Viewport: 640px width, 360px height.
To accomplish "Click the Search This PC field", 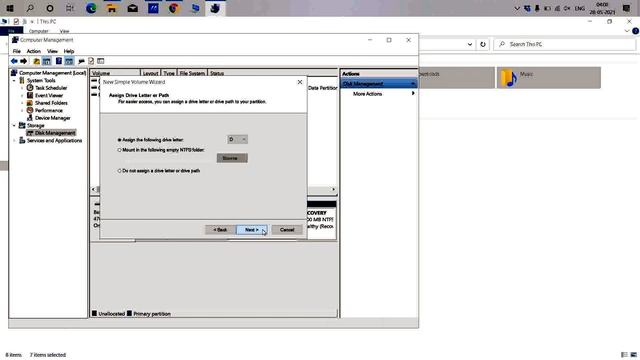I will point(565,44).
